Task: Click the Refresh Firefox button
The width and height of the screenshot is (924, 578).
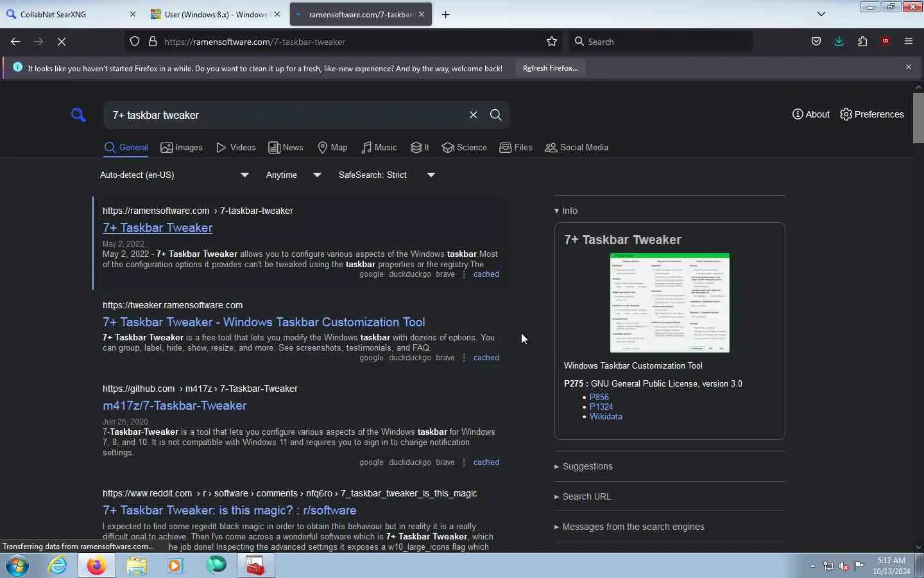Action: (551, 68)
